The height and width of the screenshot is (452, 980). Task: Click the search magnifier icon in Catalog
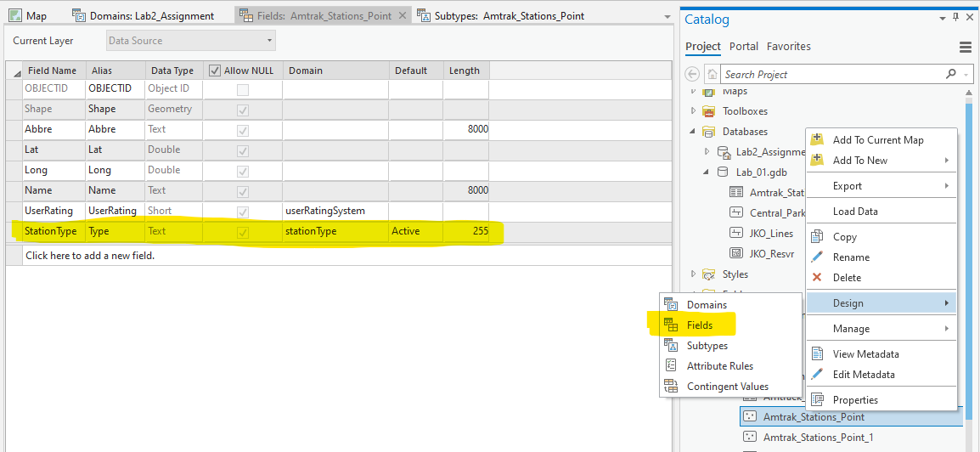pyautogui.click(x=951, y=75)
